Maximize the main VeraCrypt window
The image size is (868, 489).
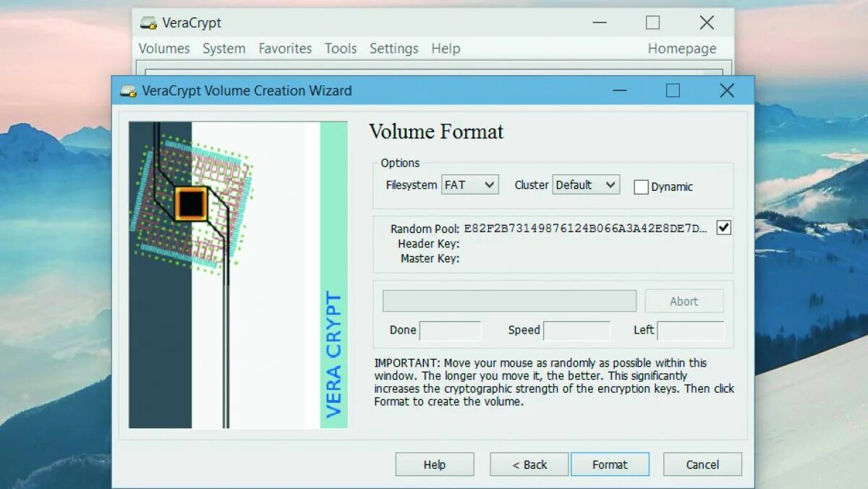pyautogui.click(x=652, y=22)
